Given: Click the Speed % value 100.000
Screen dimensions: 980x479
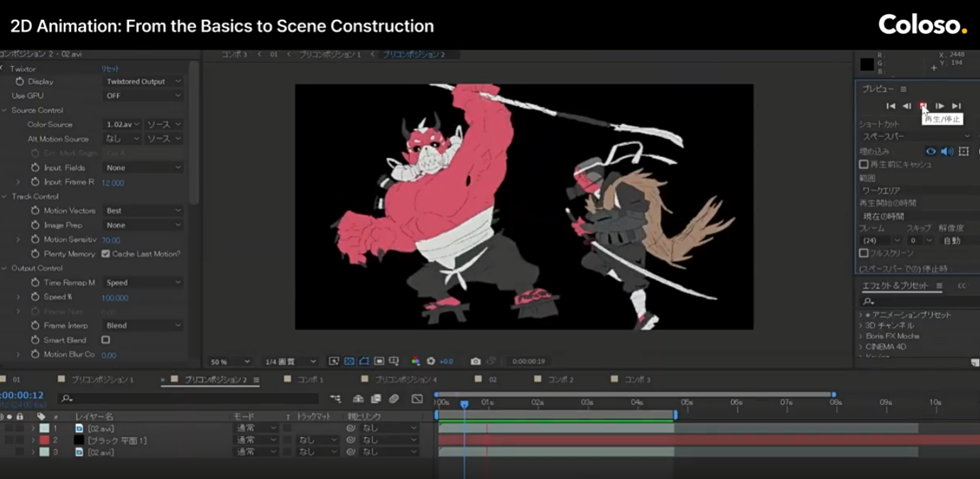Looking at the screenshot, I should pyautogui.click(x=114, y=297).
